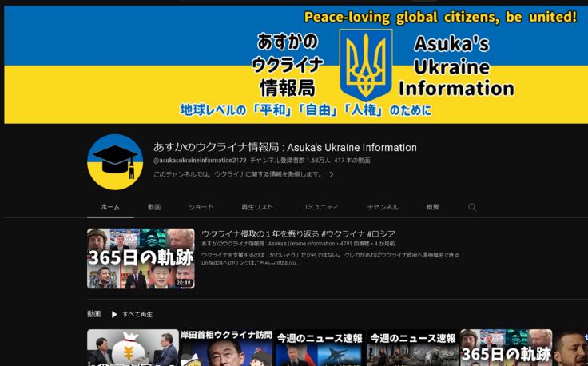
Task: Click the 417 本の動画 video count
Action: [352, 161]
